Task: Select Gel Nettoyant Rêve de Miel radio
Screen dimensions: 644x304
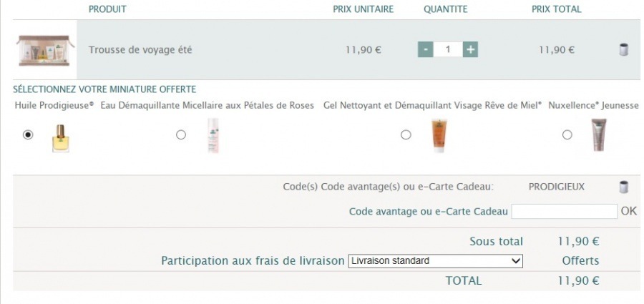Action: [406, 134]
